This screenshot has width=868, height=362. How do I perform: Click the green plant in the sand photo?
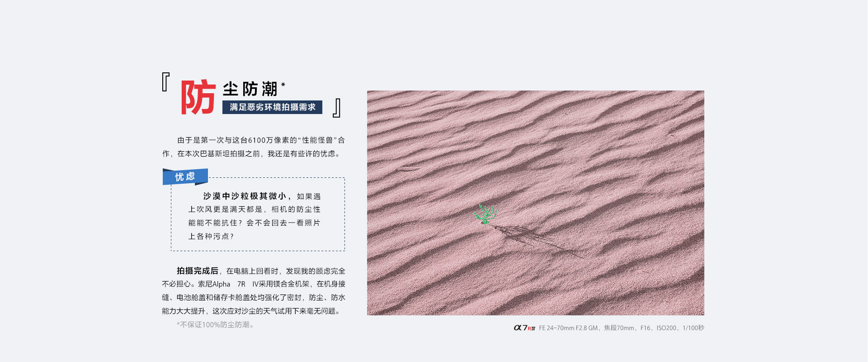tap(486, 214)
